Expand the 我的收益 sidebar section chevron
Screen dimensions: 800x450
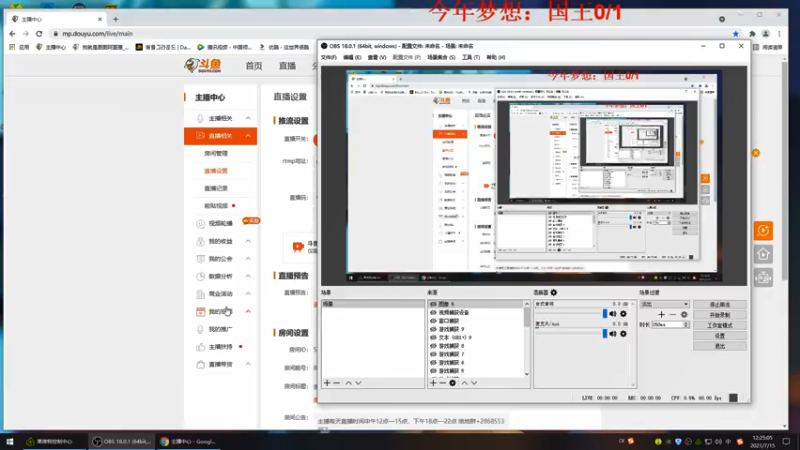point(248,241)
